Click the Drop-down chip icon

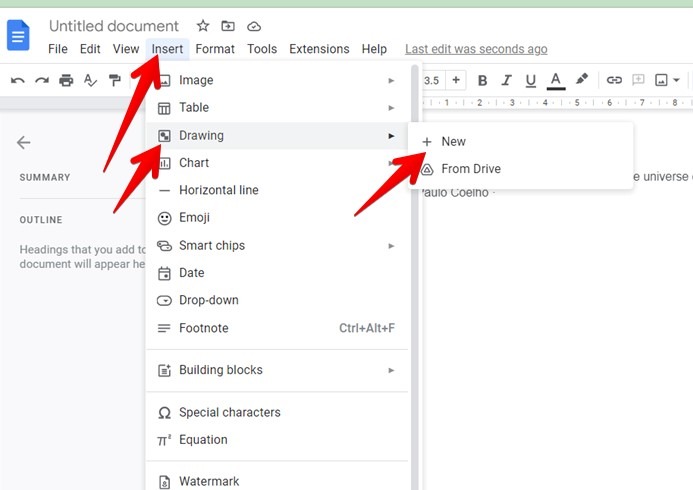(x=164, y=301)
